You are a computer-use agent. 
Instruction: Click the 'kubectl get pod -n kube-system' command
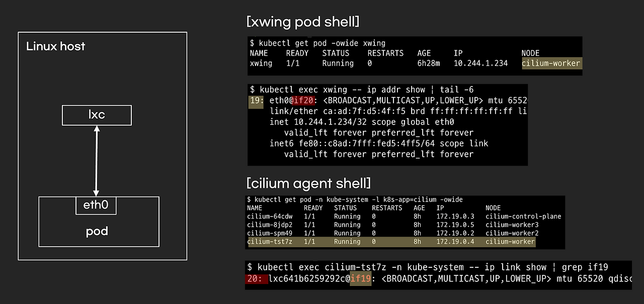[355, 199]
